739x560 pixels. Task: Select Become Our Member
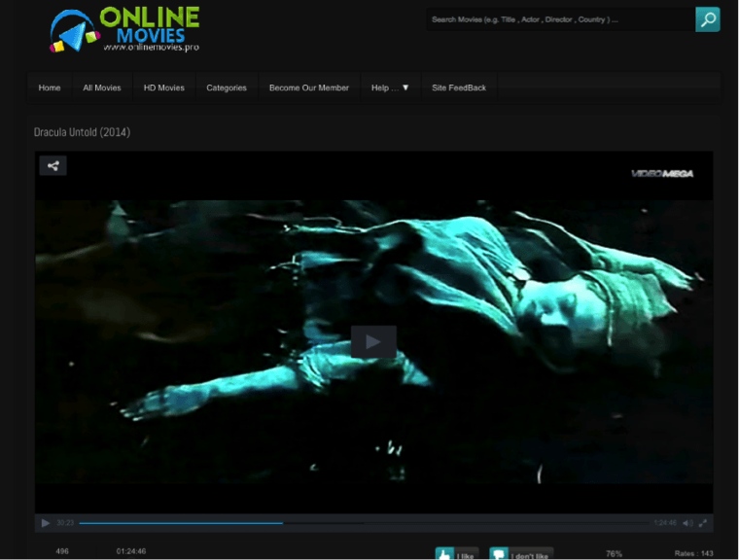click(309, 87)
